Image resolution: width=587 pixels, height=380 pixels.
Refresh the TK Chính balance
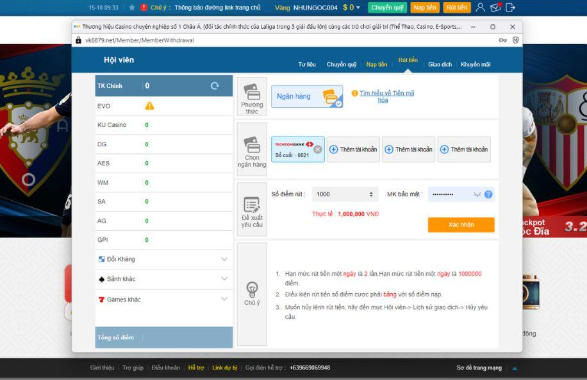click(x=215, y=86)
